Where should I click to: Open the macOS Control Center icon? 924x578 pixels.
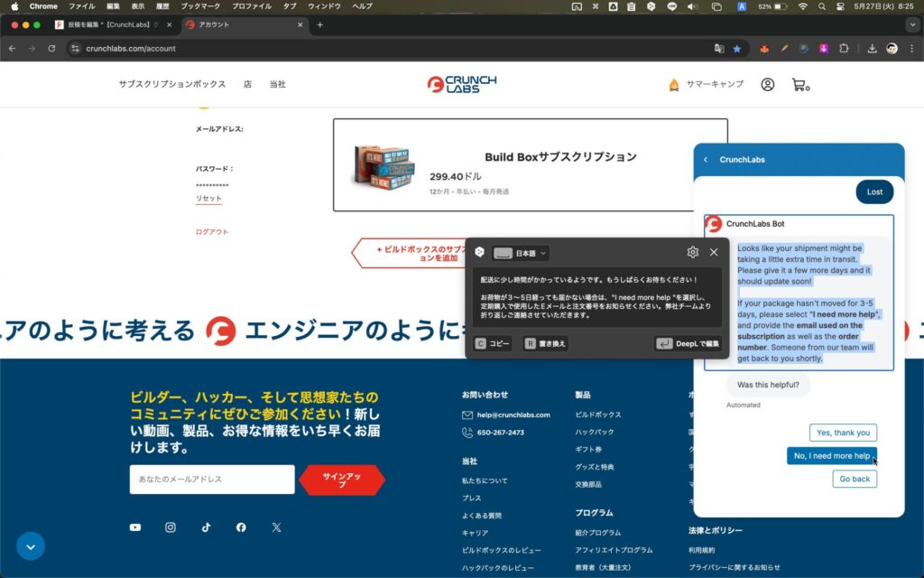(x=840, y=6)
